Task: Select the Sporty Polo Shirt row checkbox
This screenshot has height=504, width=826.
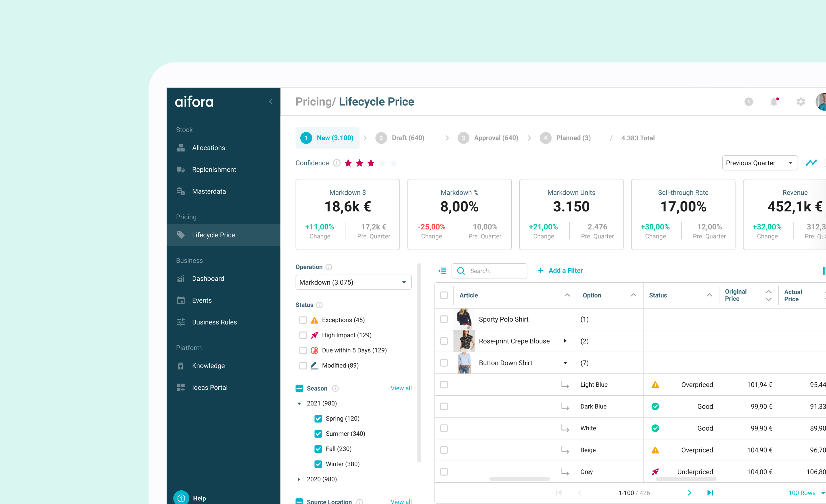Action: click(x=444, y=319)
